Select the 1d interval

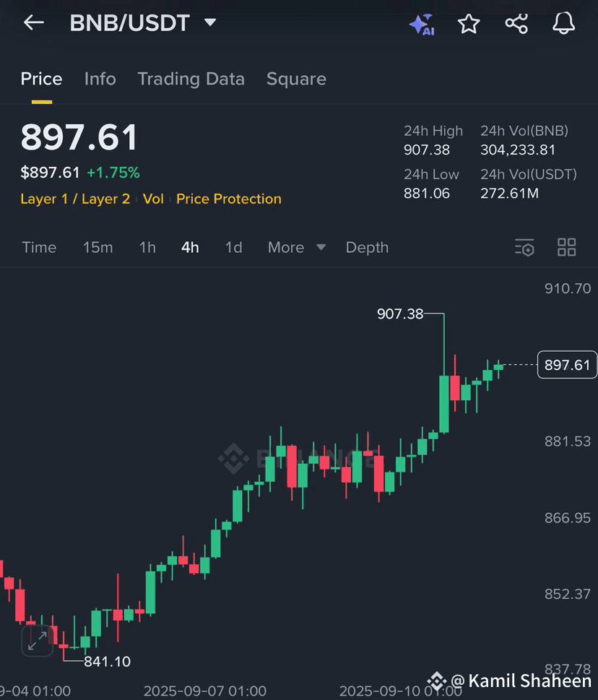tap(233, 247)
